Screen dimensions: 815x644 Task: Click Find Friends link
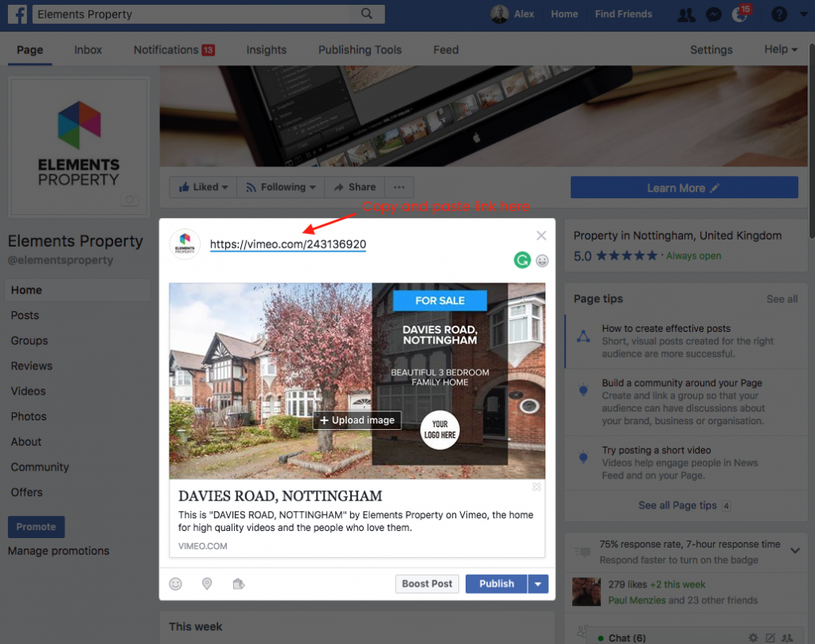tap(623, 14)
